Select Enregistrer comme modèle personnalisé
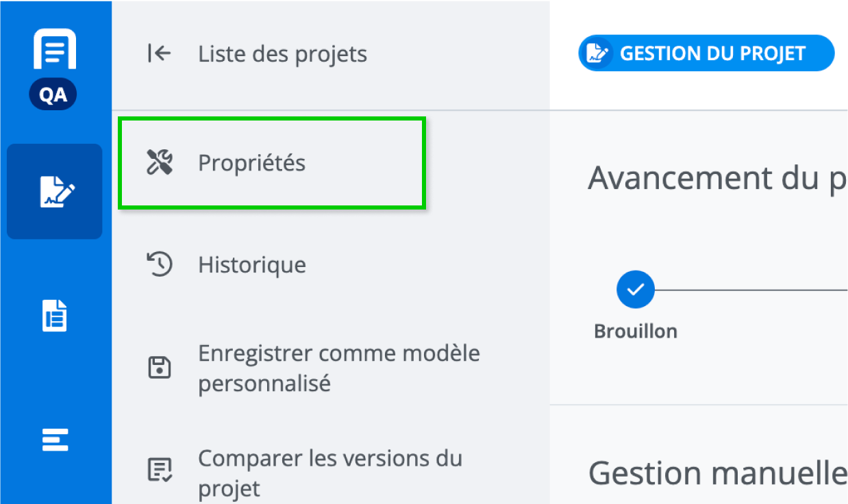The height and width of the screenshot is (504, 848). coord(338,368)
